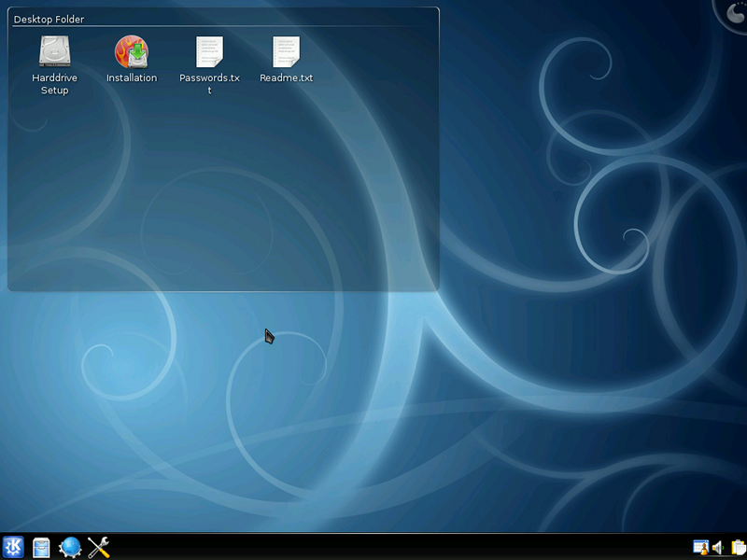
Task: Click the "Installation" text label
Action: click(x=132, y=77)
